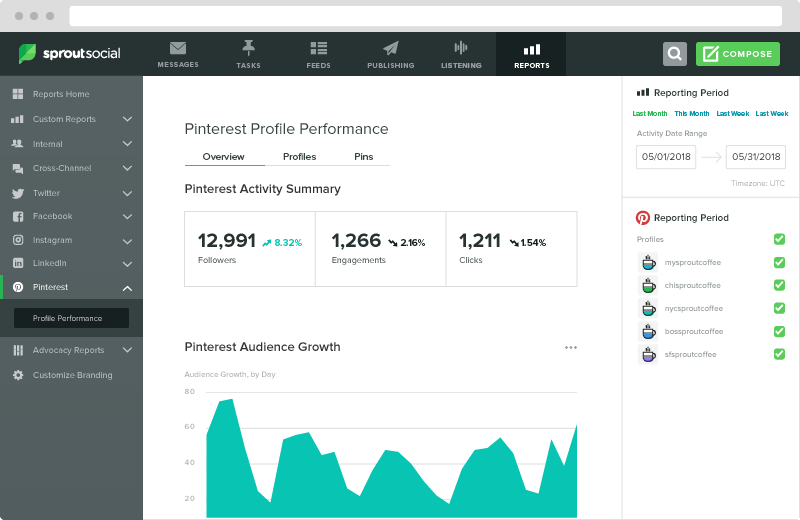The height and width of the screenshot is (520, 800).
Task: Expand the Internal section chevron
Action: 128,144
